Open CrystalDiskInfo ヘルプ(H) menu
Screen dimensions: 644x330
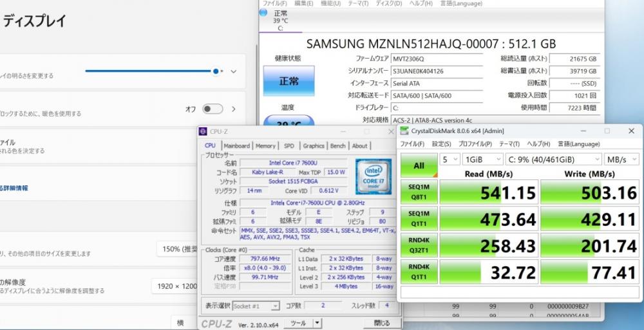coord(421,3)
